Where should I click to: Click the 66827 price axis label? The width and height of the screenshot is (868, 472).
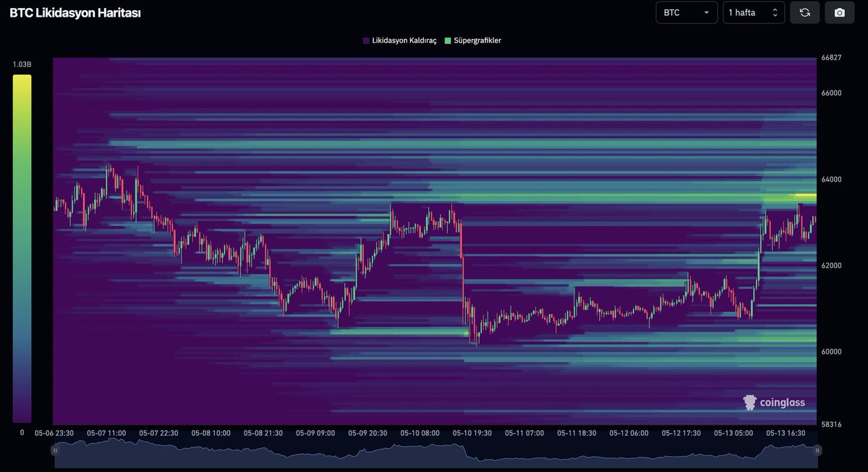pos(830,58)
